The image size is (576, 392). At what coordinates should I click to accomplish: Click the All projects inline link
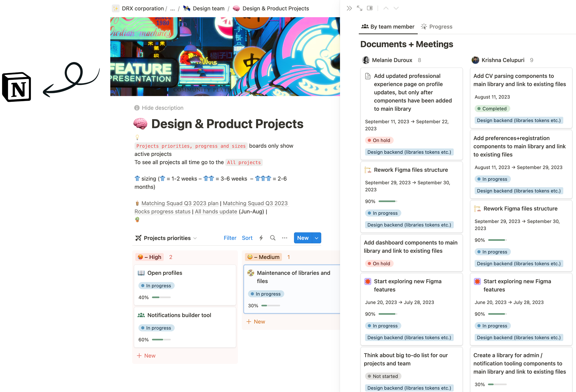pos(244,162)
